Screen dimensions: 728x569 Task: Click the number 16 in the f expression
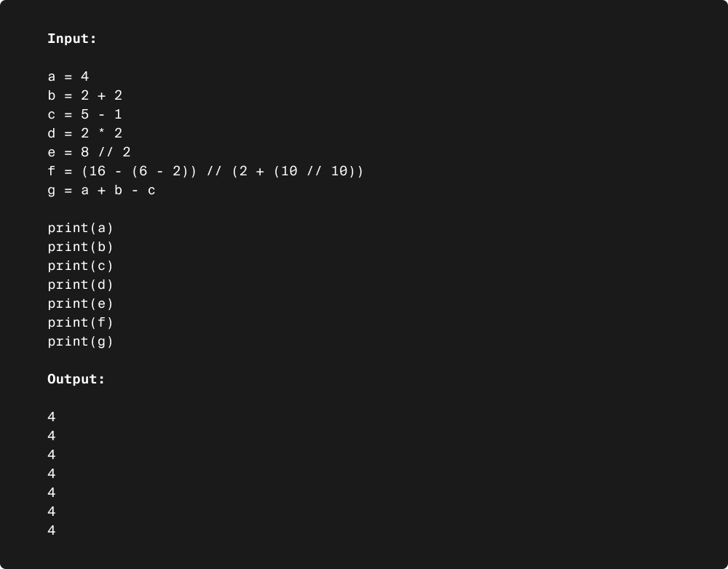tap(98, 171)
